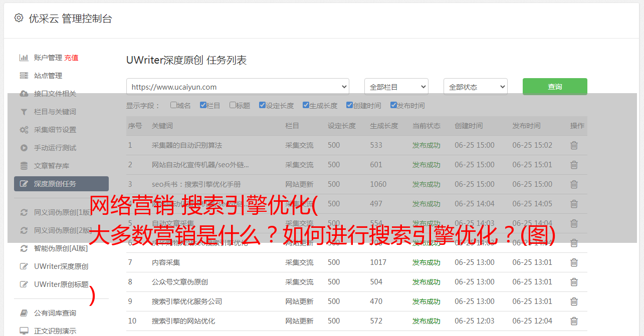Screen dimensions: 644x336
Task: Click trash icon for 内容采集 row
Action: click(574, 262)
